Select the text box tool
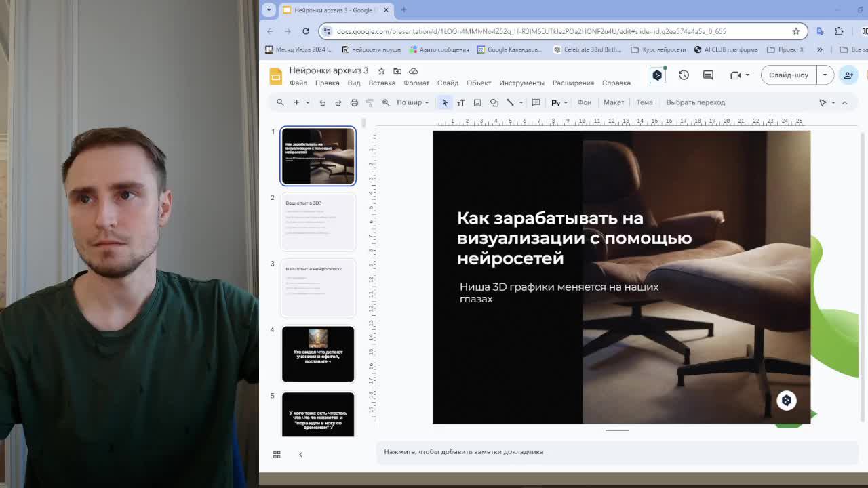868x488 pixels. (460, 102)
